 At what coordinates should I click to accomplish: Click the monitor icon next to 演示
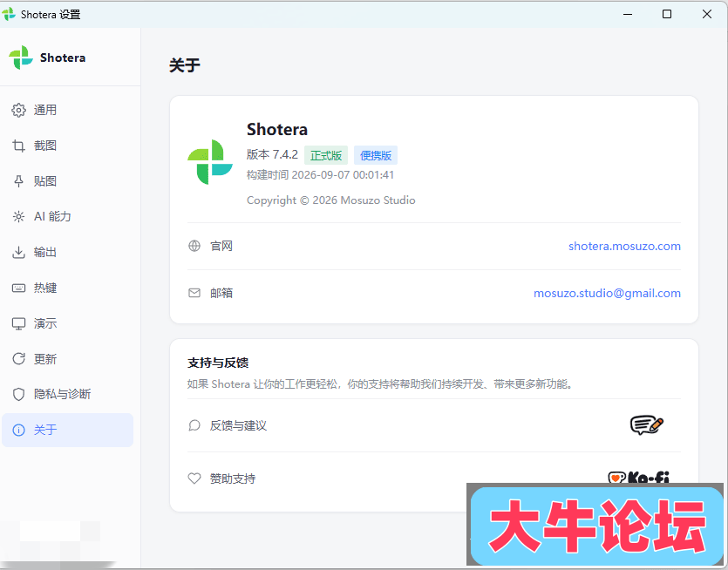(18, 323)
